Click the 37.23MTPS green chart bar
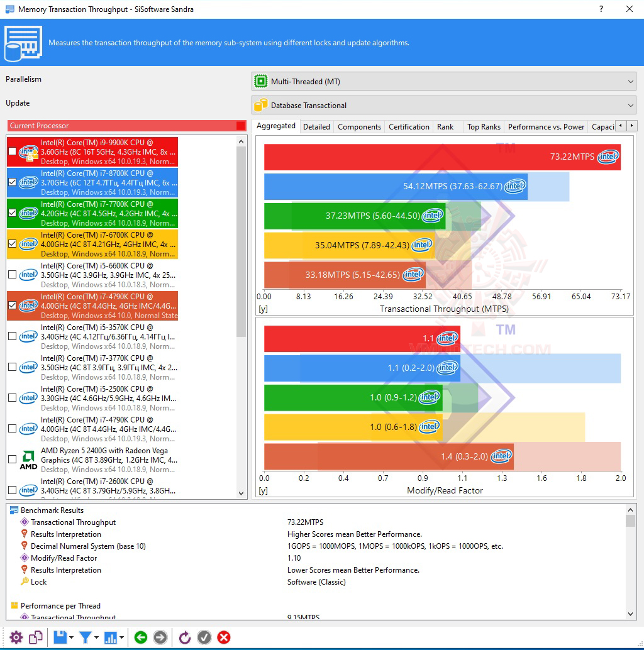 (x=355, y=216)
